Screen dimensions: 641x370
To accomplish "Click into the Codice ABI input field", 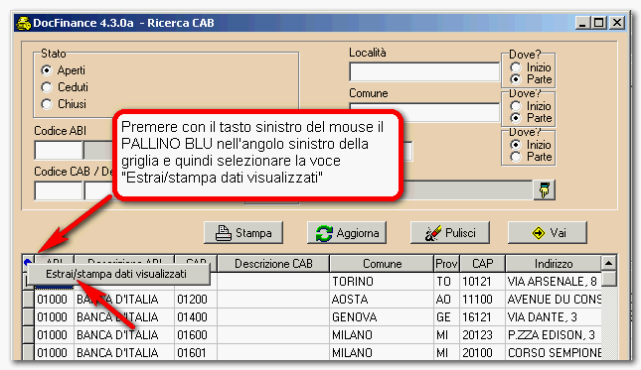I will point(58,150).
